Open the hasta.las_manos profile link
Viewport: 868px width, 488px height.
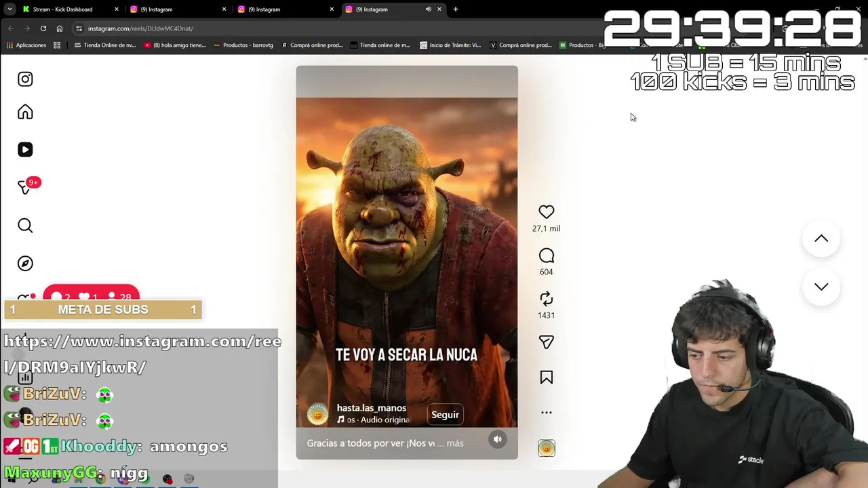tap(372, 408)
